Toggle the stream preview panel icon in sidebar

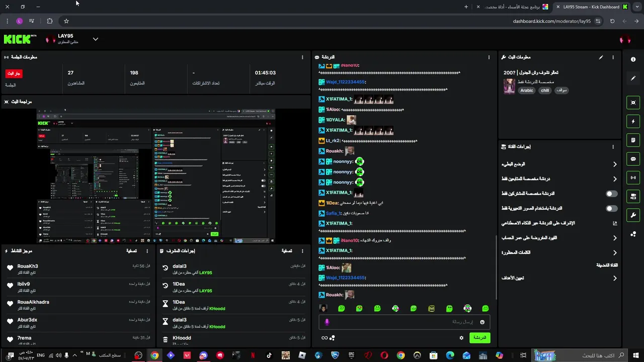[x=633, y=103]
